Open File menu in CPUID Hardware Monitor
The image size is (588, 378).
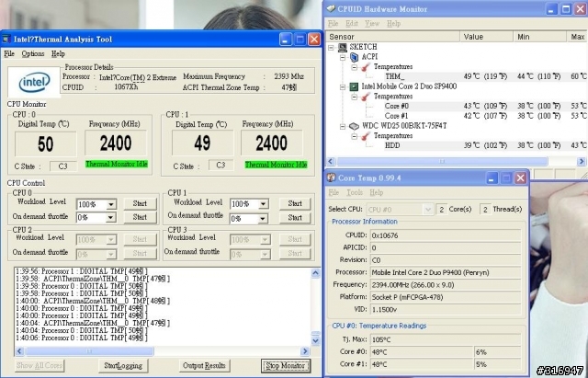(334, 23)
